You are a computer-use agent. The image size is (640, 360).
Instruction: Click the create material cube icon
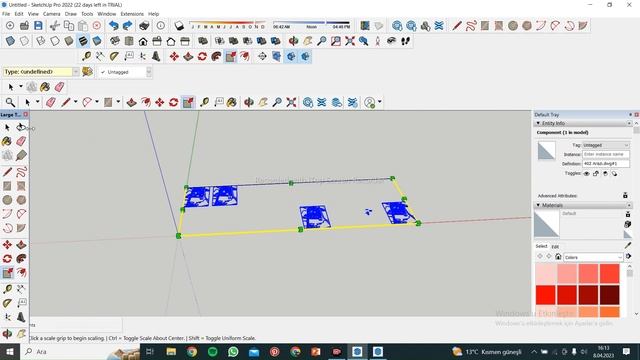point(628,224)
